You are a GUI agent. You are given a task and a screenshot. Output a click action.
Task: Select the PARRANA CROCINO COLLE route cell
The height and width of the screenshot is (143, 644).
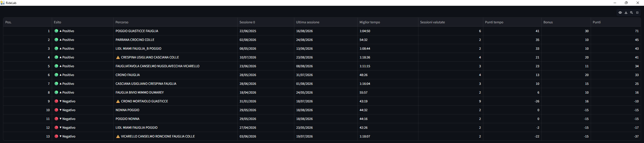click(x=176, y=40)
